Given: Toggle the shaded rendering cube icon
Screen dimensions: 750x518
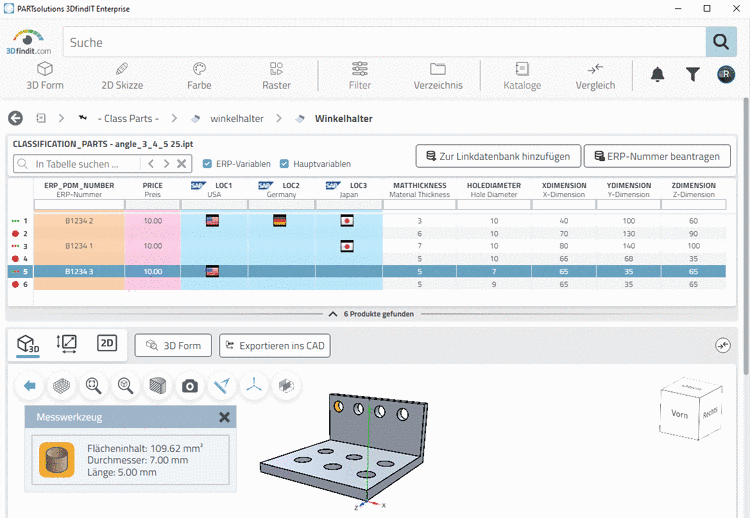Looking at the screenshot, I should point(157,386).
